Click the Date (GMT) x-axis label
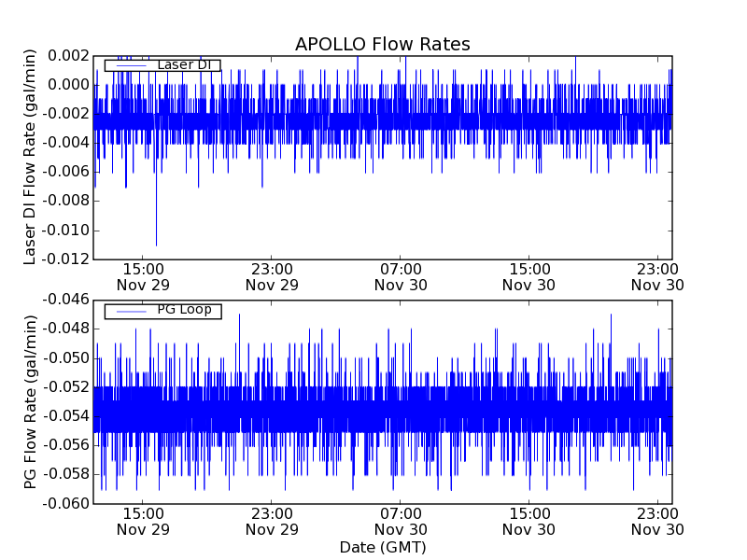The height and width of the screenshot is (560, 747). click(382, 547)
